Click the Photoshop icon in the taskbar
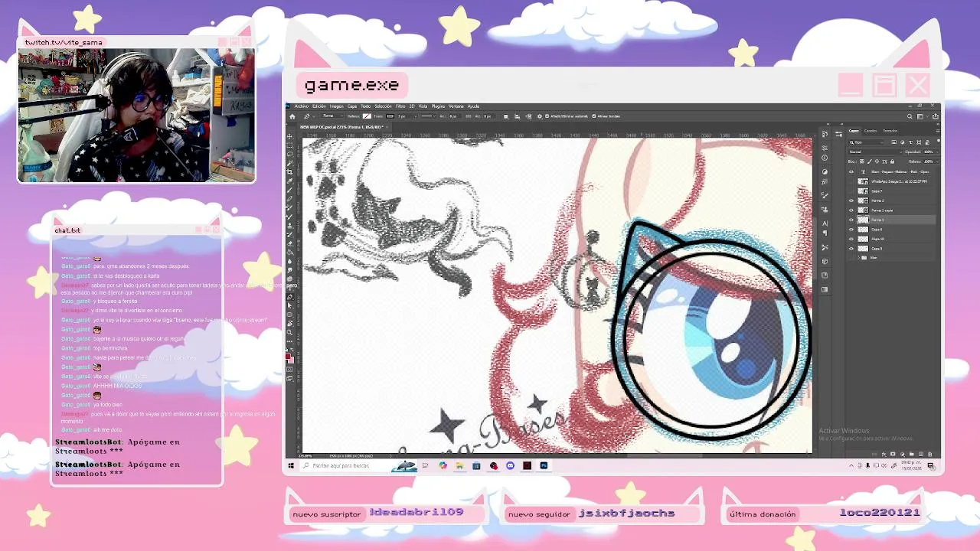The image size is (980, 551). pyautogui.click(x=544, y=465)
